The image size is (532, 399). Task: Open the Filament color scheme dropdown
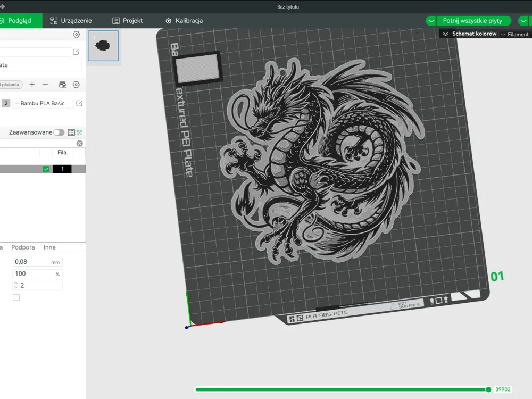(515, 34)
